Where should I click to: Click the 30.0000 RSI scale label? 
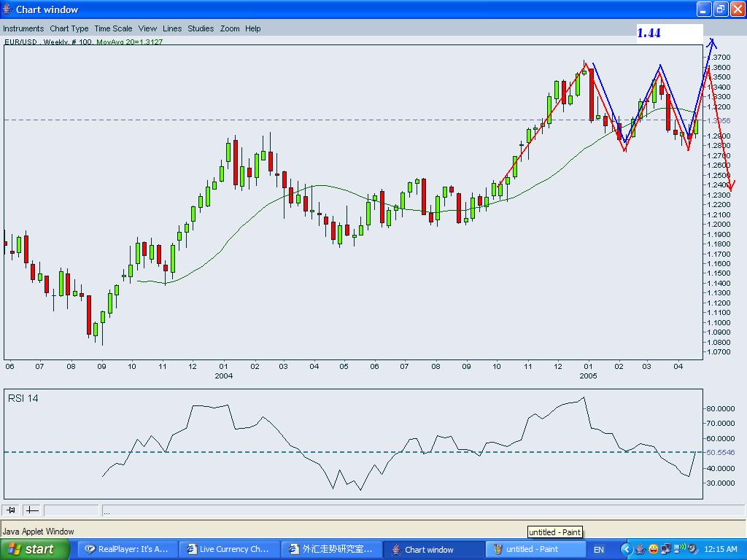(x=720, y=483)
